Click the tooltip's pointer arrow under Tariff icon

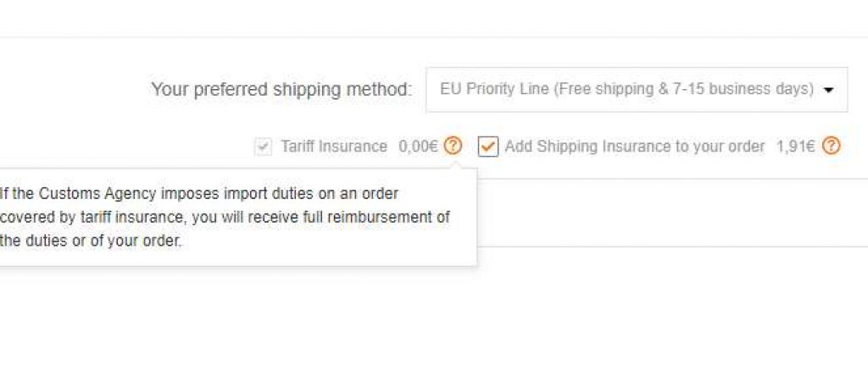453,164
